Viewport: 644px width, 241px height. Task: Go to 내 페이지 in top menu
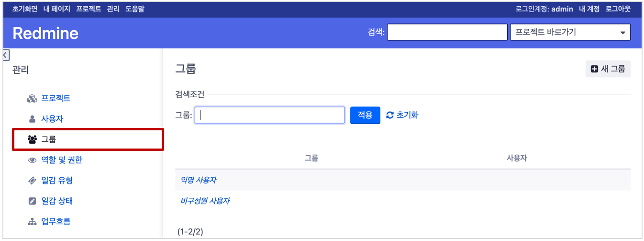coord(57,9)
